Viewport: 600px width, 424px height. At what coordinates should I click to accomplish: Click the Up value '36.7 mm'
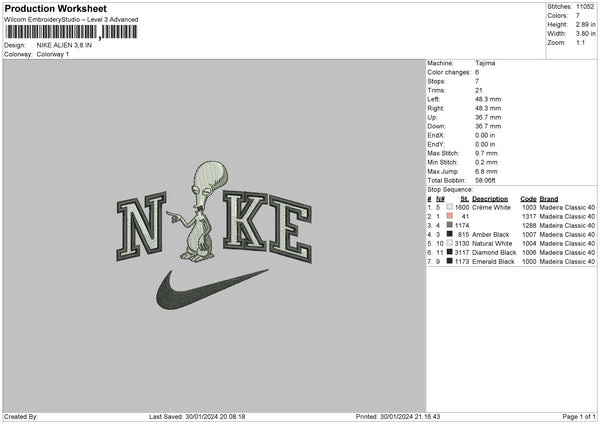tap(488, 117)
